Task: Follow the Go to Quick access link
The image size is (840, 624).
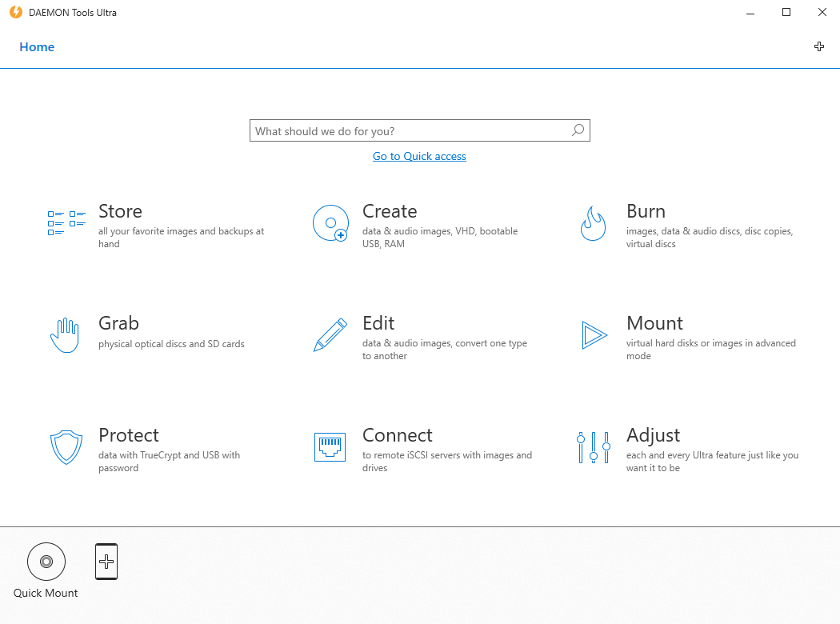Action: [x=419, y=157]
